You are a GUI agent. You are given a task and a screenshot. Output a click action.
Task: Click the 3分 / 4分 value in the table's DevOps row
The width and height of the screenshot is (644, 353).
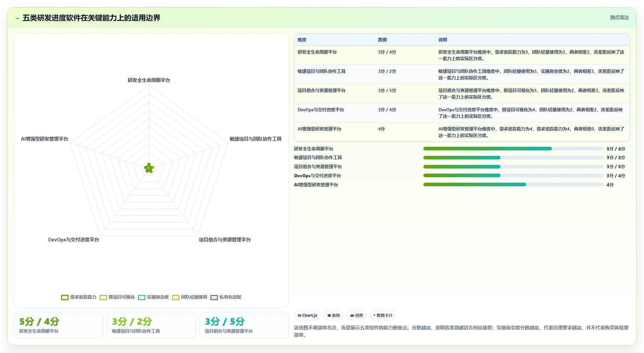tap(387, 110)
